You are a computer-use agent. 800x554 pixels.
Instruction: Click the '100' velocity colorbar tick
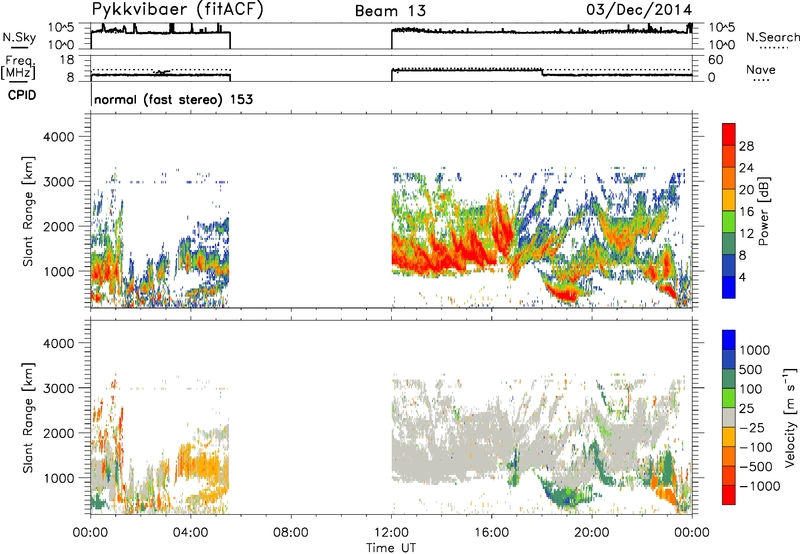coord(751,389)
